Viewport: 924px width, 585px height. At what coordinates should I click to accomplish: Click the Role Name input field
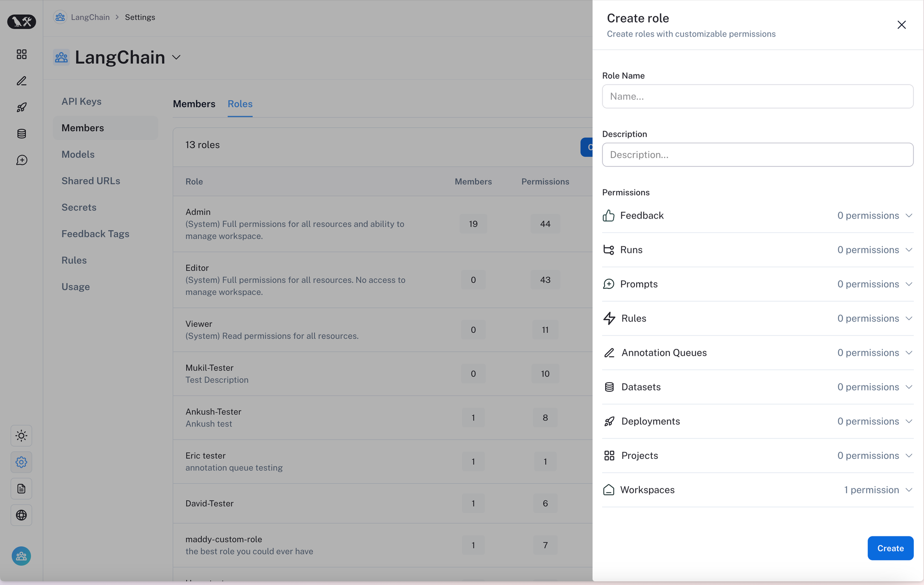758,97
